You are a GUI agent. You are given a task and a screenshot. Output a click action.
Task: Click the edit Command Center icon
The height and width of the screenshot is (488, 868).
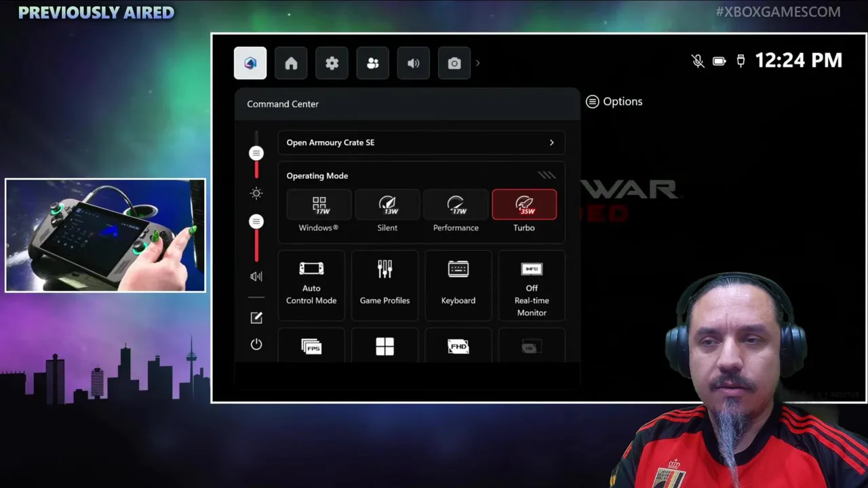tap(256, 317)
